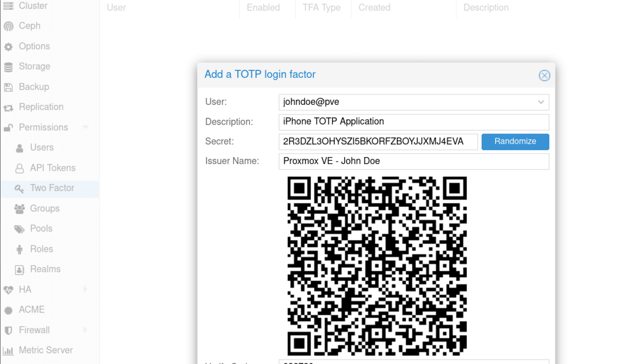Click the Issuer Name input field

[414, 161]
